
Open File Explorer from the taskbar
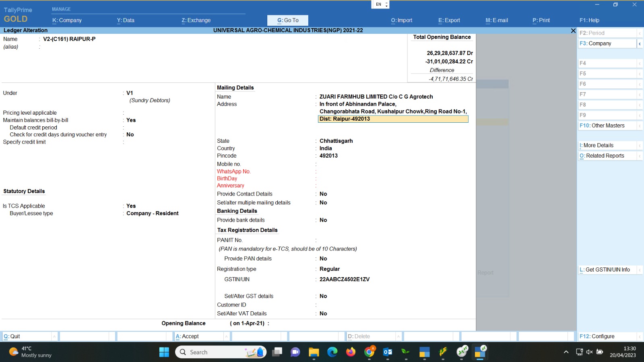tap(314, 352)
